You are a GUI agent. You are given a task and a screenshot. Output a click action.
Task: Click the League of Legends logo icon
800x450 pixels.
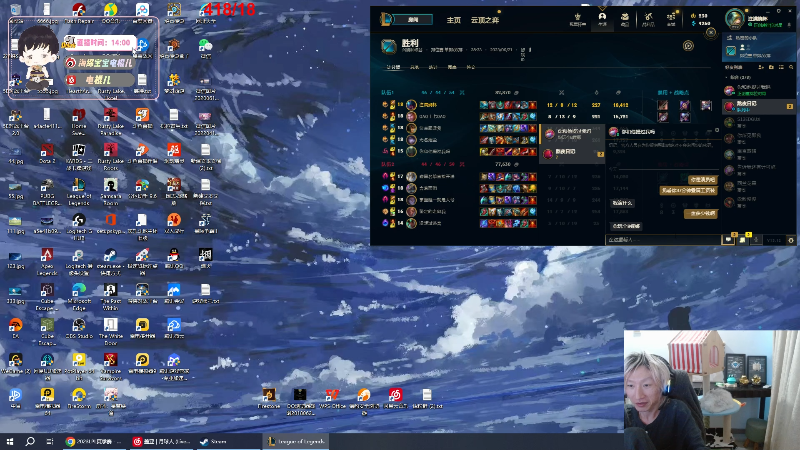(386, 19)
